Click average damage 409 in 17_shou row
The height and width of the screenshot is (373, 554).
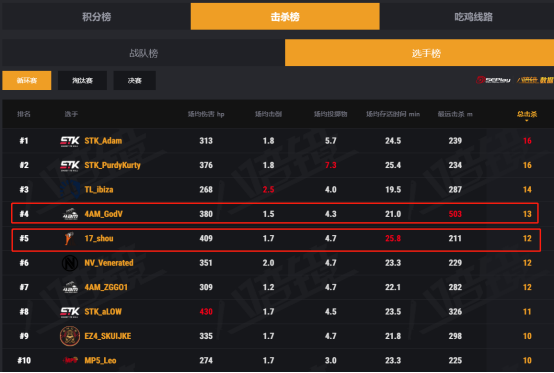[206, 238]
